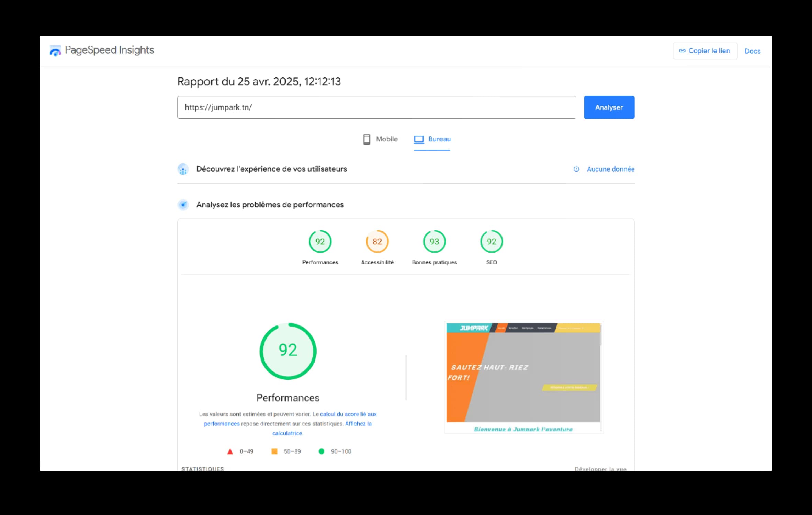Click the orange square 50–89 legend marker
812x515 pixels.
click(x=274, y=451)
